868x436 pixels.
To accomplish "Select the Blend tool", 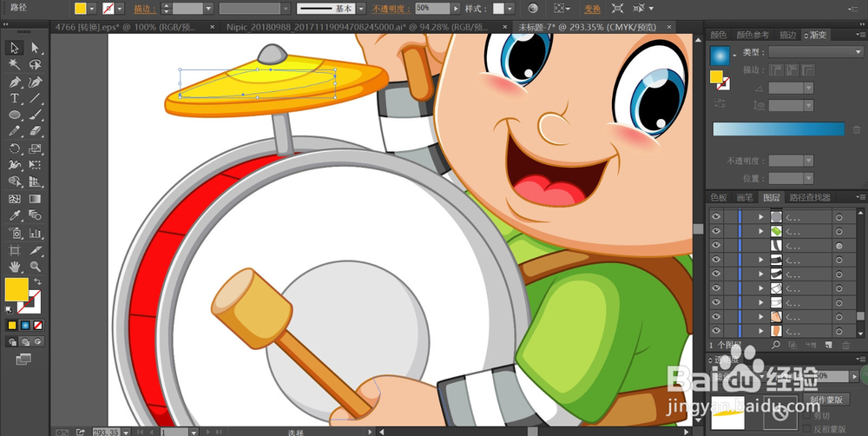I will [x=36, y=215].
